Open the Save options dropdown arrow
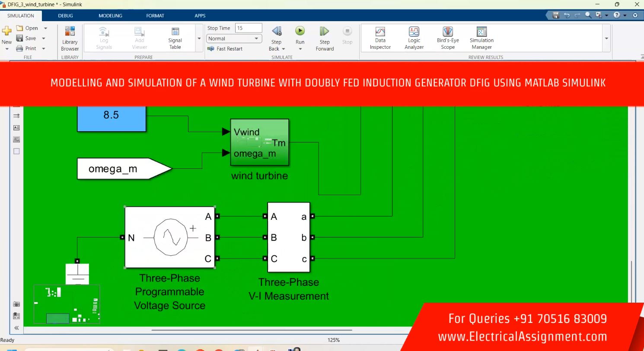 pos(44,38)
